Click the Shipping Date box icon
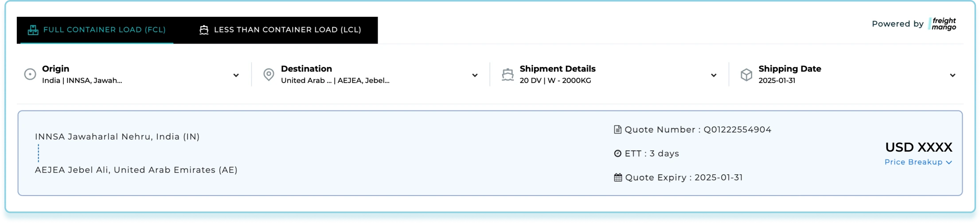The image size is (980, 223). (x=746, y=74)
